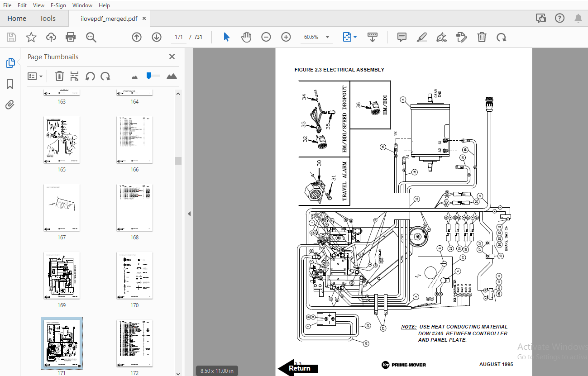Select page 170 thumbnail
Screen dimensions: 588x376
134,276
